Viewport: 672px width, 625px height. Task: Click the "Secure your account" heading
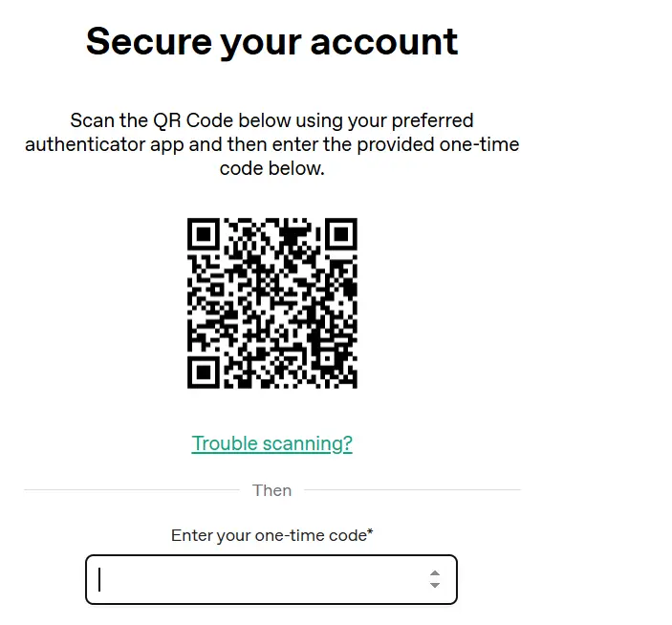(271, 41)
